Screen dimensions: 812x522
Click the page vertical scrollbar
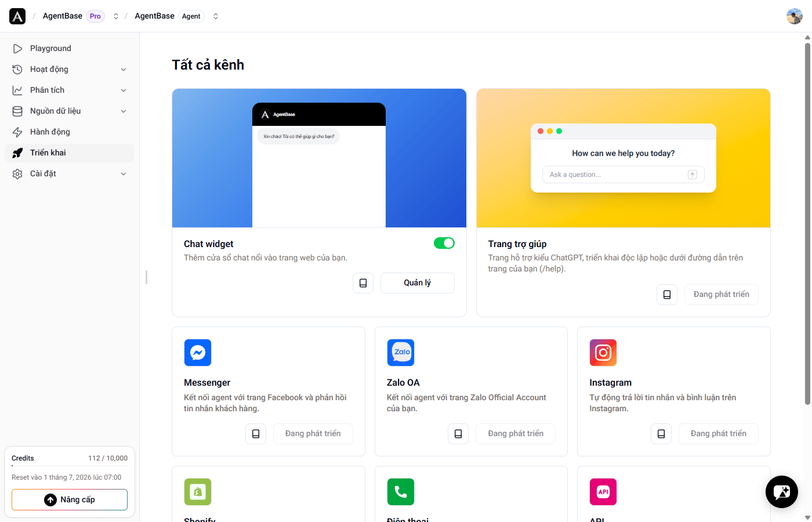tap(807, 223)
